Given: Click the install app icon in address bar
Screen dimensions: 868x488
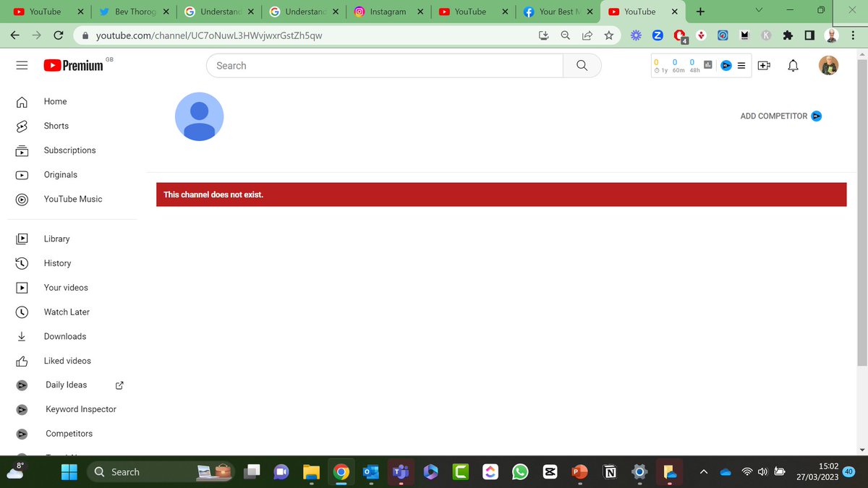Looking at the screenshot, I should [x=544, y=35].
